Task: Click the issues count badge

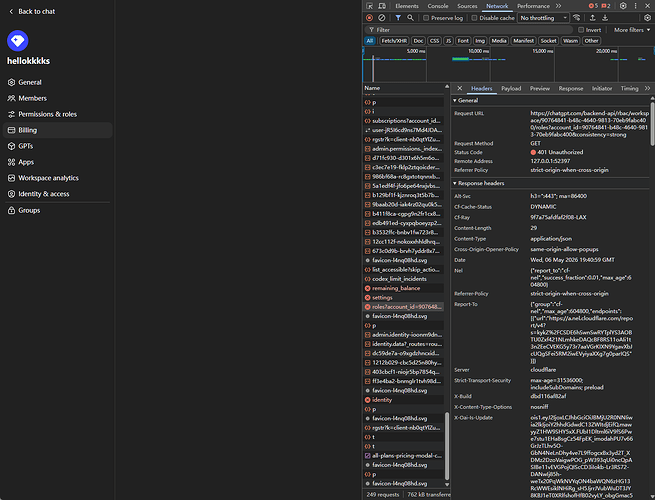Action: point(606,6)
